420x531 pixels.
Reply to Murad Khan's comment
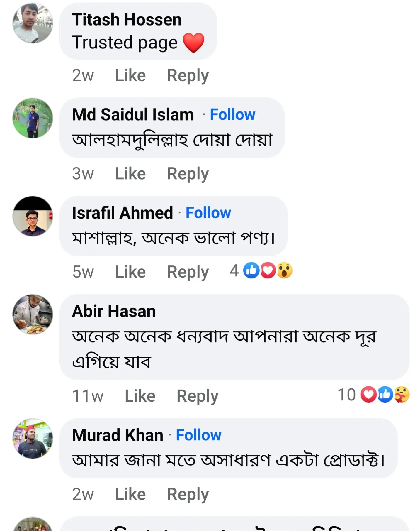(x=188, y=494)
